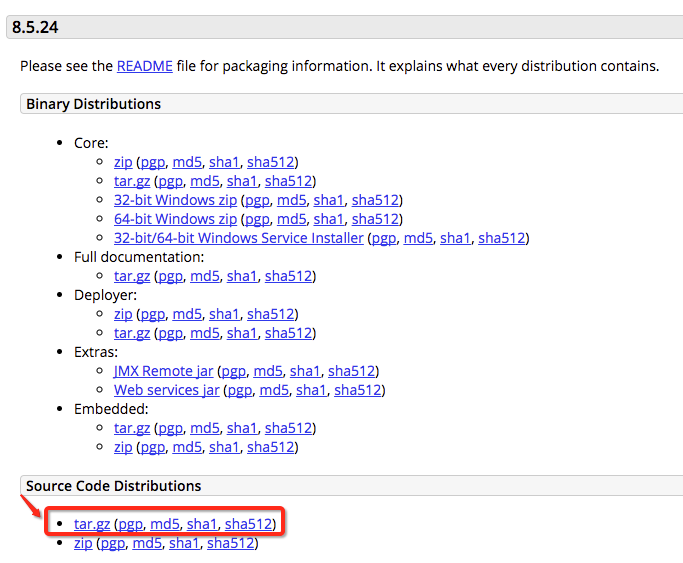Download the Deployer zip file
Viewport: 683px width, 563px height.
click(122, 314)
